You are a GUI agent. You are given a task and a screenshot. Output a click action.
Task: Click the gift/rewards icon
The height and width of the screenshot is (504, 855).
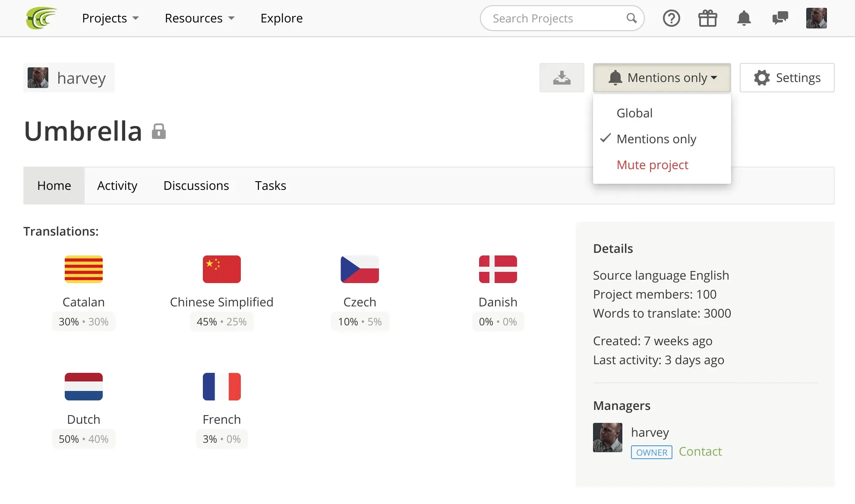pos(707,18)
